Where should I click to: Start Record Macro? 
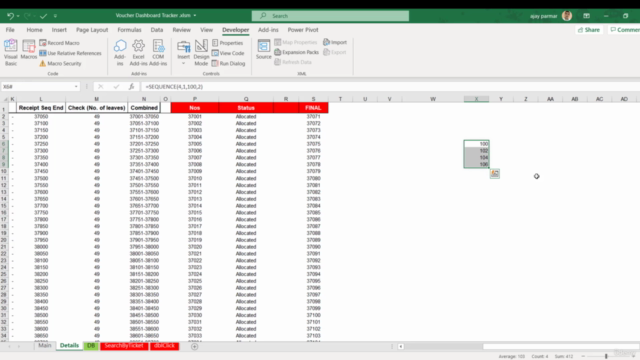(60, 43)
